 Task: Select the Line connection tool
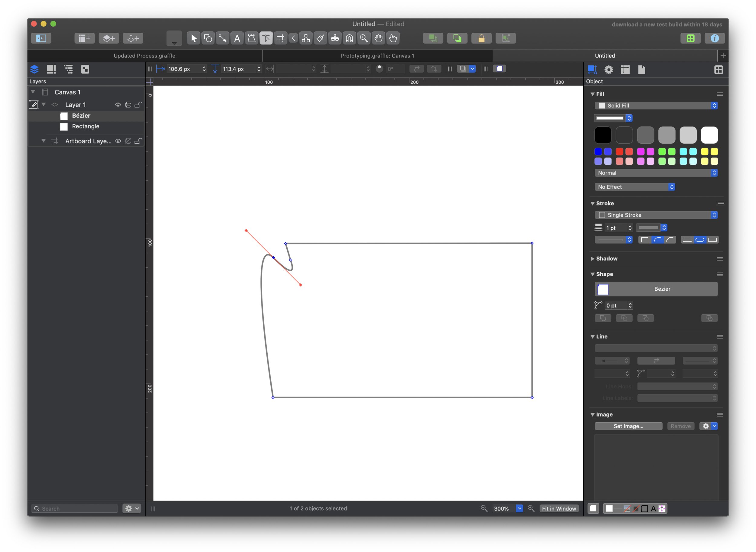coord(223,38)
